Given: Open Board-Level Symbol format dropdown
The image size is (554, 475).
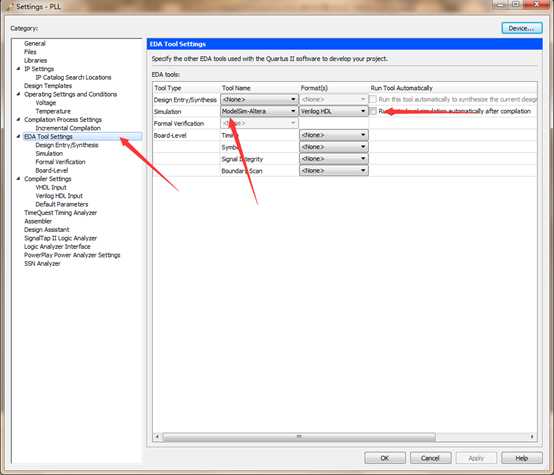Looking at the screenshot, I should coord(334,147).
